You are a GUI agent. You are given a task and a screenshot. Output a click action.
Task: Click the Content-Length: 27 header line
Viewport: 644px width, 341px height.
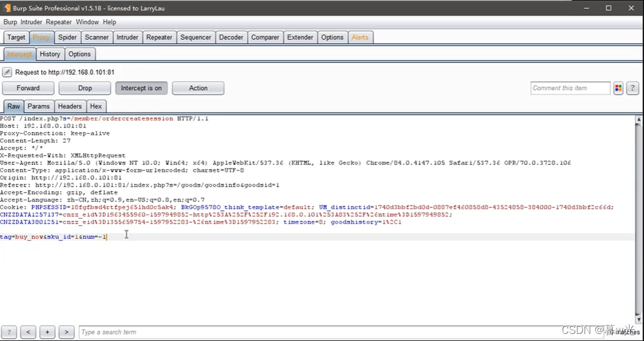(35, 141)
